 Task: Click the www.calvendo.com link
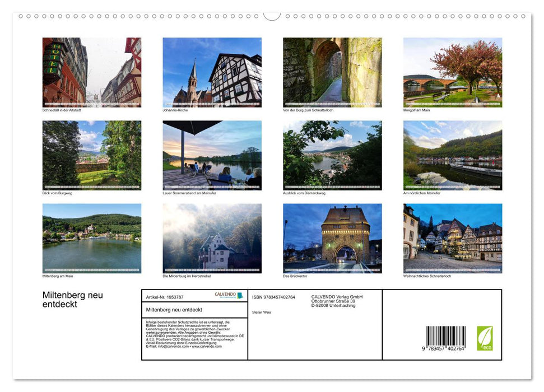208,347
